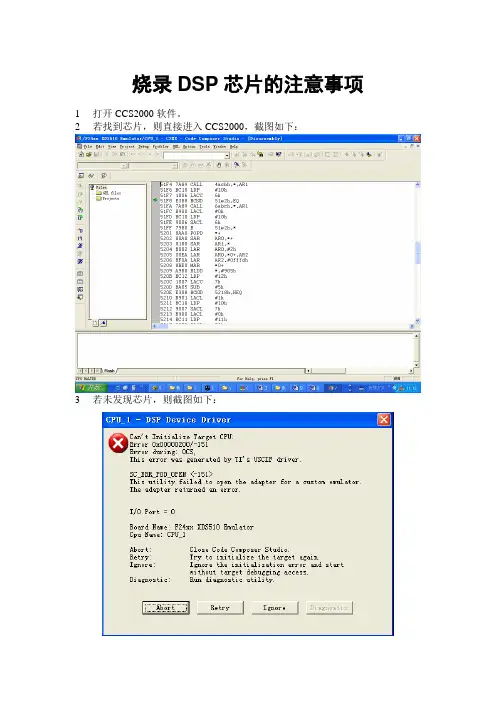This screenshot has height=702, width=496.
Task: Open the Project menu in Code Composer Studio
Action: (127, 146)
